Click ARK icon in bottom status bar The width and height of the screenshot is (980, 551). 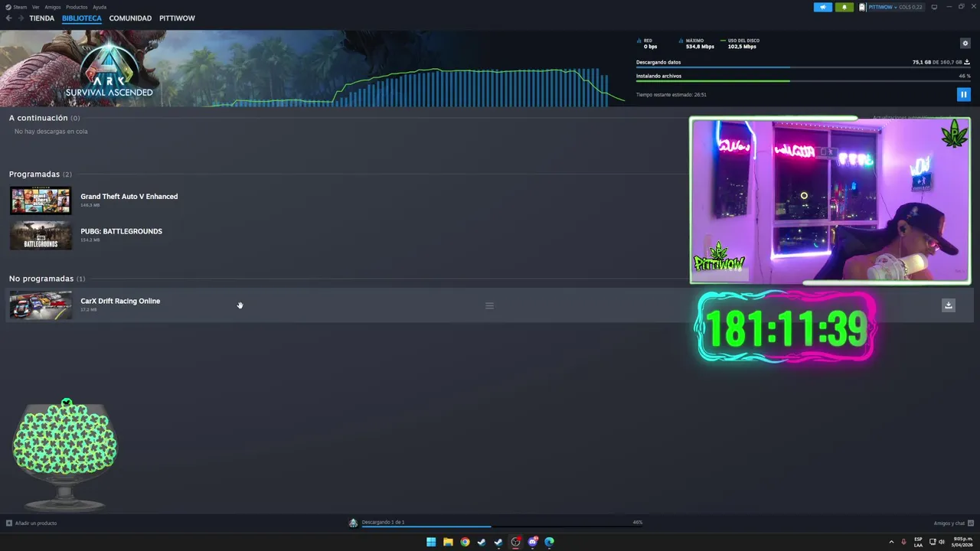(x=353, y=523)
